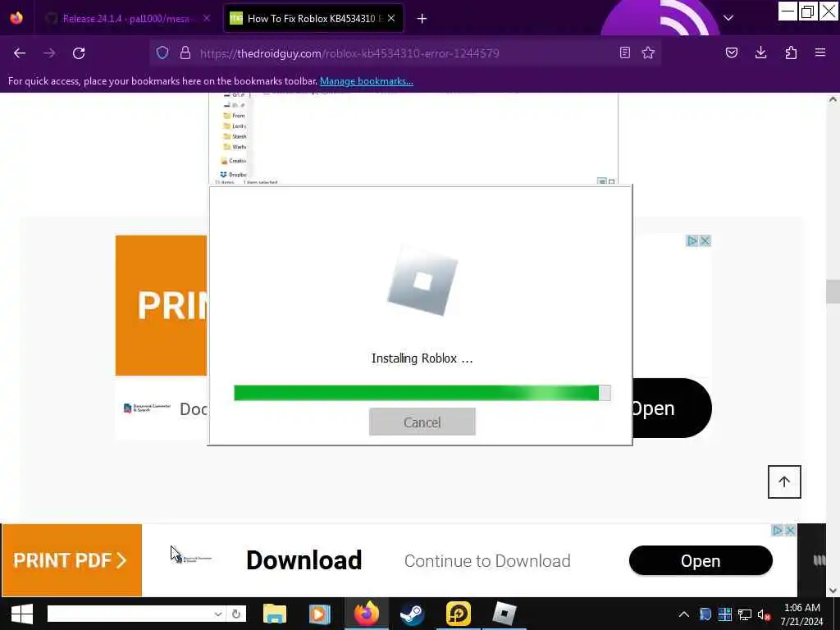This screenshot has height=630, width=840.
Task: Bookmark this page with the star icon
Action: tap(648, 52)
